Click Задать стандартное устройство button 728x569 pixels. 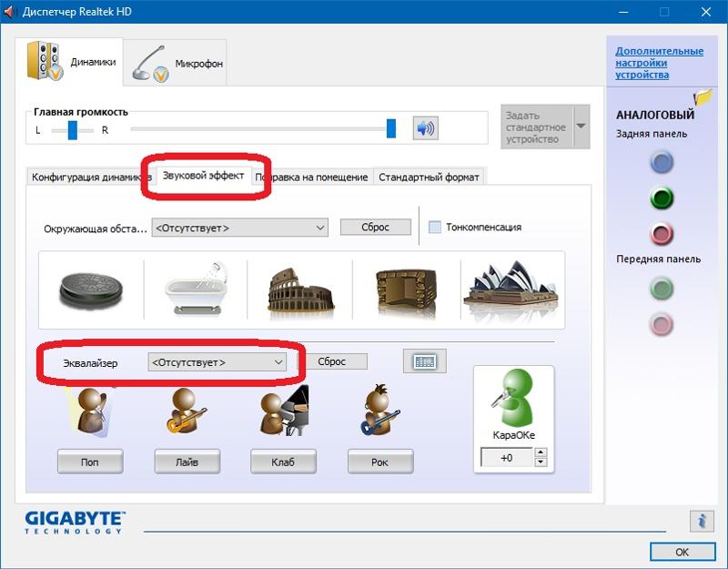click(x=537, y=127)
